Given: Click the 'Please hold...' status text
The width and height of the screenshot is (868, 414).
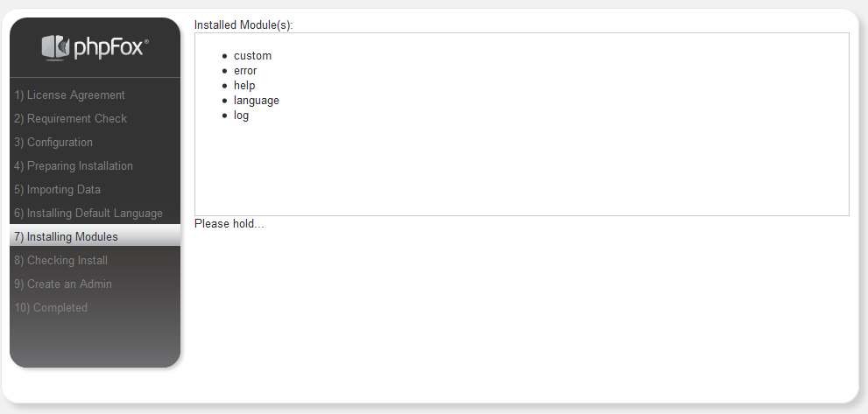Looking at the screenshot, I should [229, 224].
